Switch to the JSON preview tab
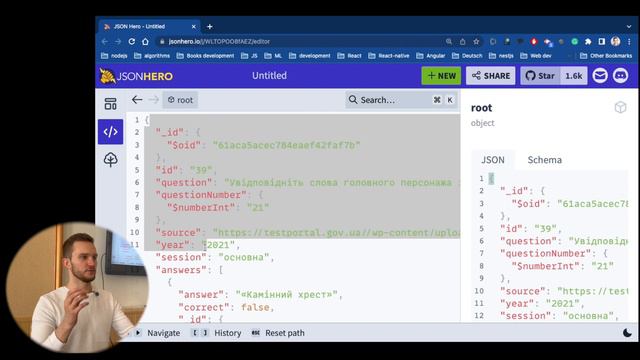The height and width of the screenshot is (360, 640). coord(493,160)
